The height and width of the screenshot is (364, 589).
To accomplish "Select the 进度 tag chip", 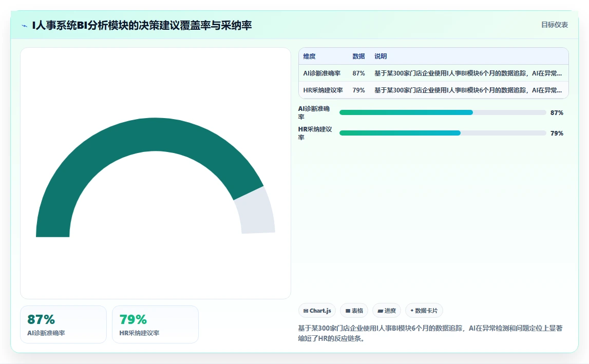I will pos(387,311).
